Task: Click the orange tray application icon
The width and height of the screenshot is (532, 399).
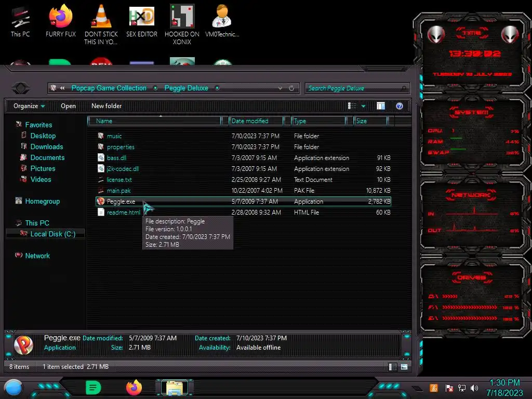Action: [x=434, y=388]
